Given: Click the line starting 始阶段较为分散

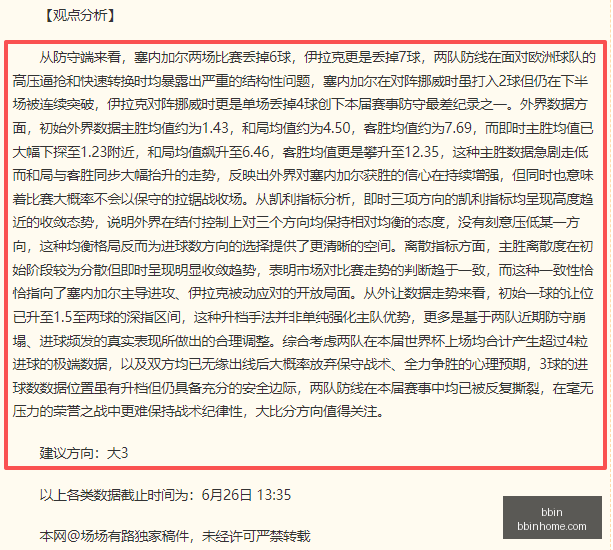Looking at the screenshot, I should click(303, 270).
